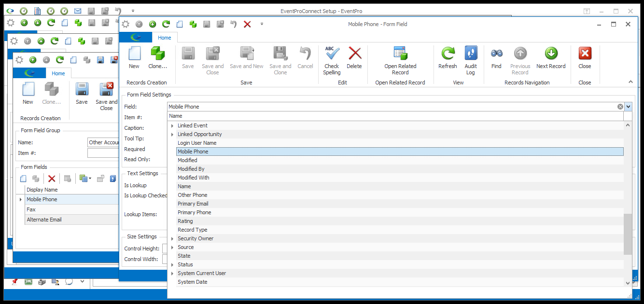Click the red pushpin icon at bottom left
The image size is (644, 304).
[x=14, y=281]
